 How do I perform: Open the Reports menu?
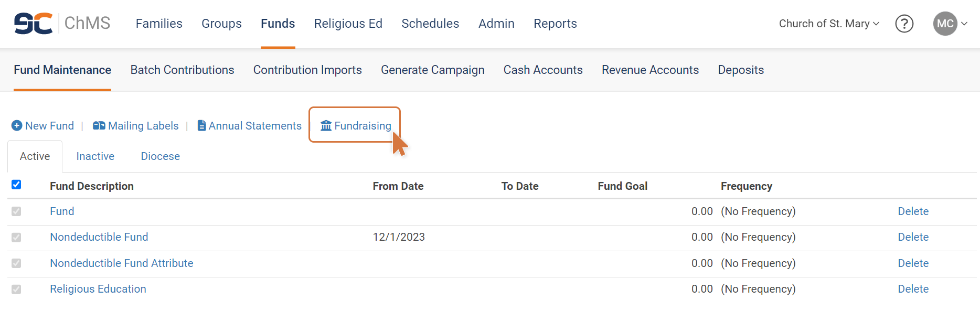555,24
